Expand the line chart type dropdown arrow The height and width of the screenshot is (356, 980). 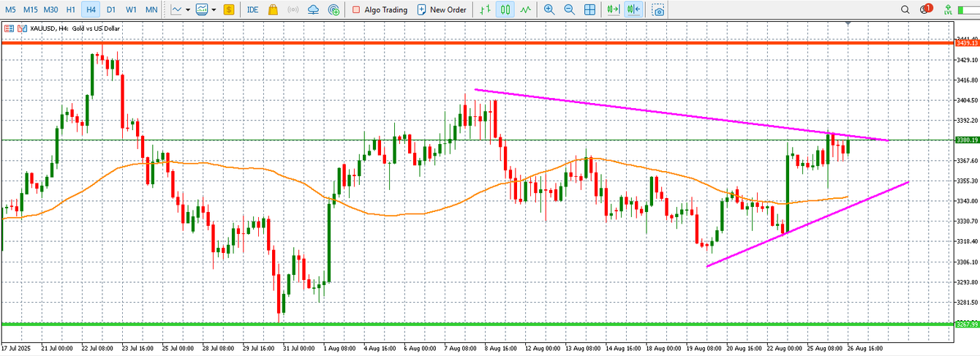[188, 10]
